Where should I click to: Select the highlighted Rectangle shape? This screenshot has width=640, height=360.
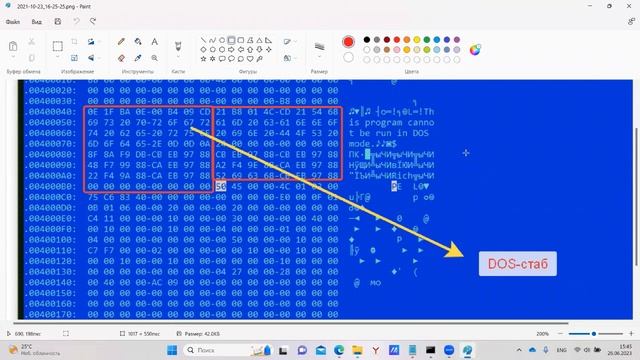231,40
